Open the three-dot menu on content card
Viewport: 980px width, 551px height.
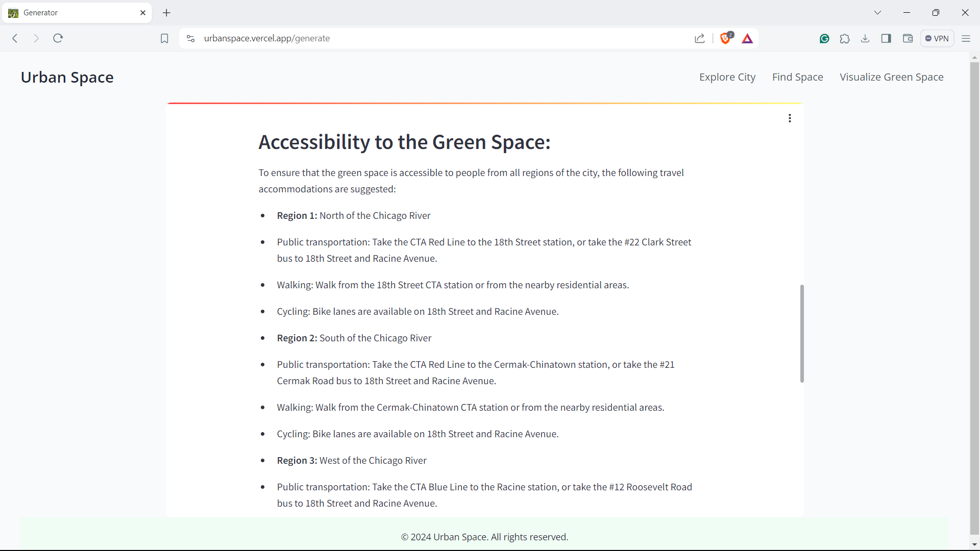(x=790, y=118)
